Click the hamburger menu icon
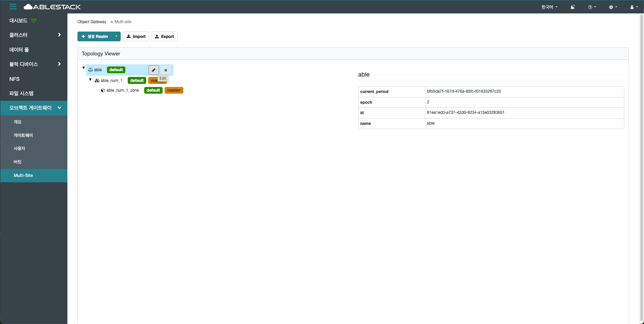This screenshot has width=644, height=324. 13,7
